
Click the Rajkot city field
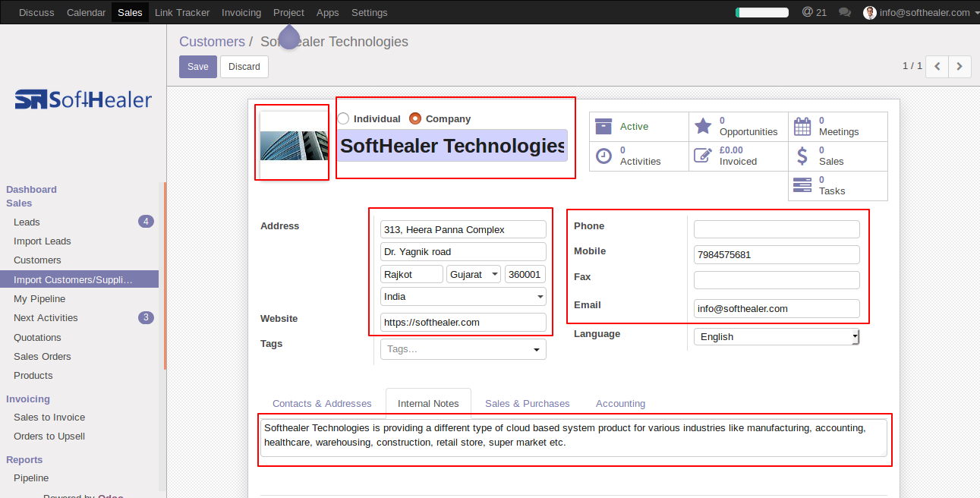click(x=411, y=274)
